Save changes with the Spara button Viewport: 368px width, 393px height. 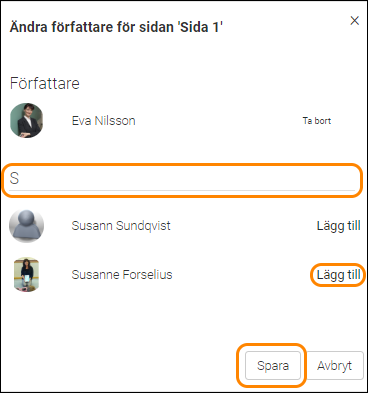point(273,366)
